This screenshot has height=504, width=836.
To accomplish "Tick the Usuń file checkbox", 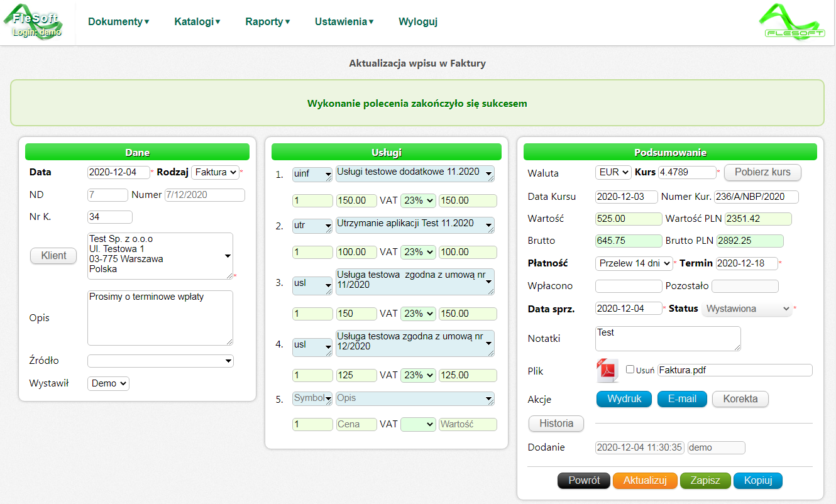I will (x=630, y=370).
